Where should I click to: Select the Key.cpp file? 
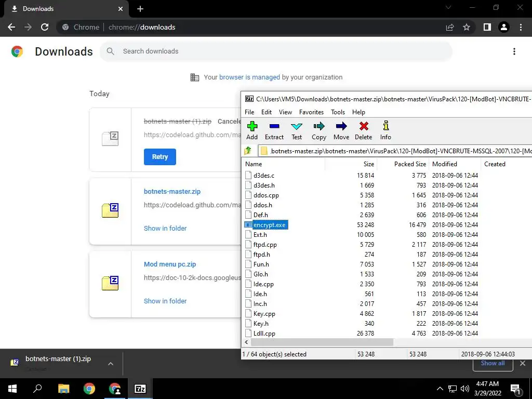point(264,313)
